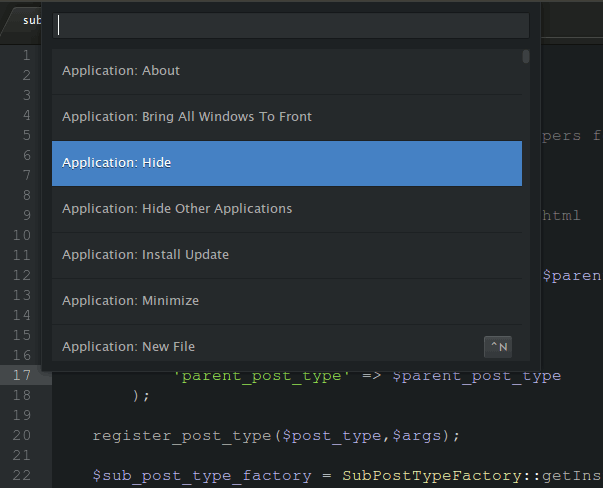Click the command palette scrollbar thumb

click(526, 56)
